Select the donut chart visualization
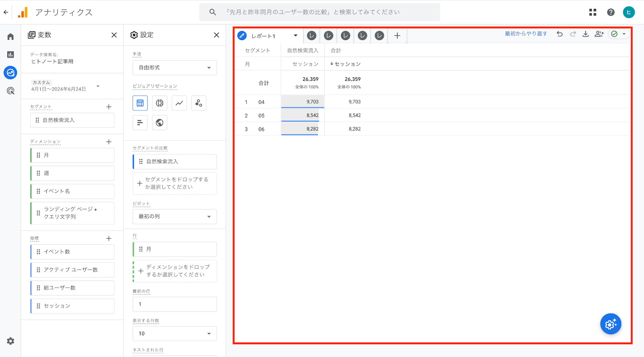Image resolution: width=644 pixels, height=357 pixels. [160, 103]
